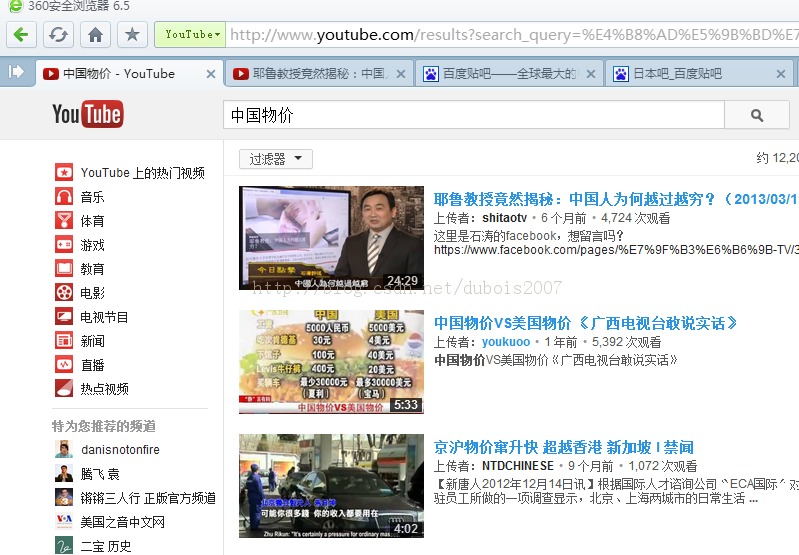This screenshot has width=799, height=555.
Task: Click the browser refresh button
Action: pos(58,35)
